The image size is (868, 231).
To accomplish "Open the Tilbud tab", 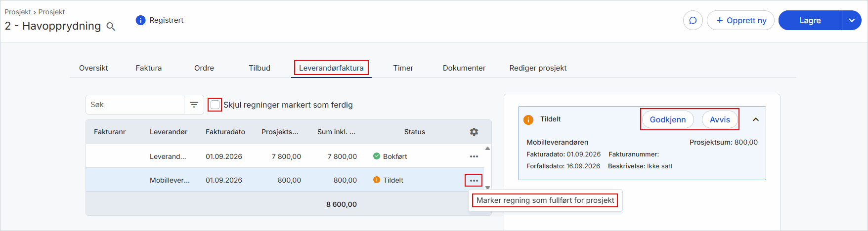I will click(x=260, y=68).
